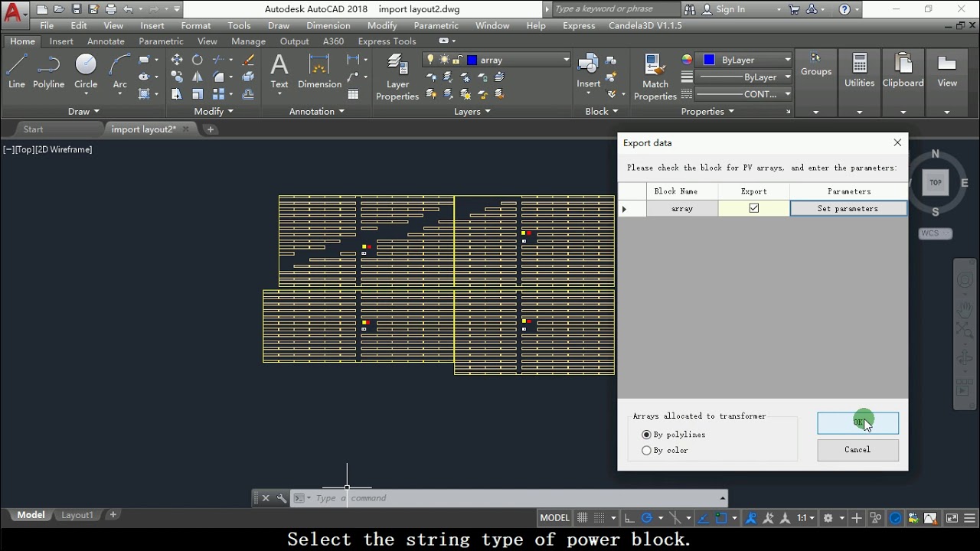Click the Mirror tool icon
This screenshot has height=551, width=980.
pos(198,77)
